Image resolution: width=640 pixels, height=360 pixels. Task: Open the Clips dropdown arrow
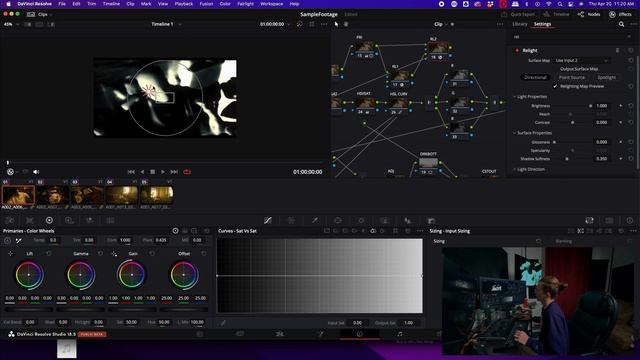(x=51, y=15)
